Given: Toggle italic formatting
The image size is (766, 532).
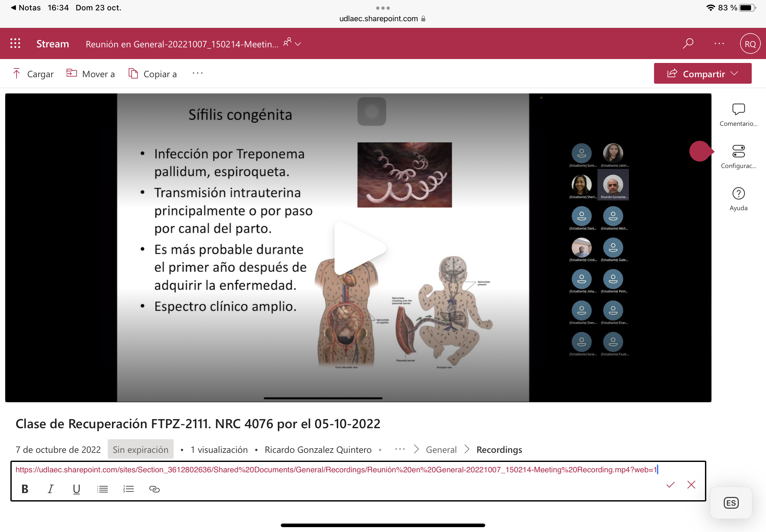Looking at the screenshot, I should click(x=50, y=489).
